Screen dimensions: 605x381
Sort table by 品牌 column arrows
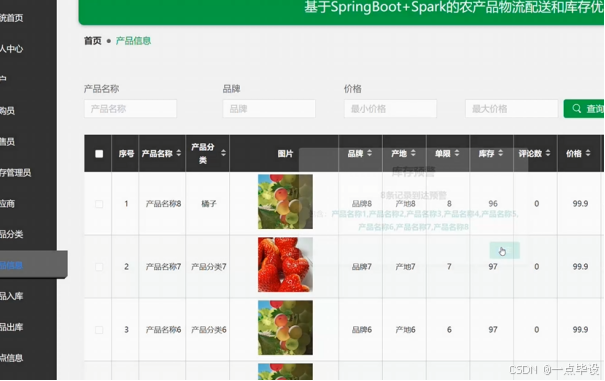[x=370, y=153]
